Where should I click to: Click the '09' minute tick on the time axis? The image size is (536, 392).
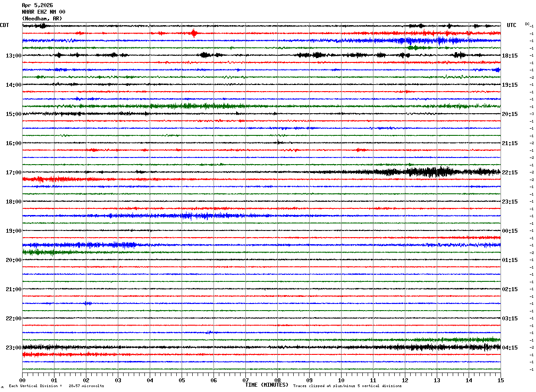[x=309, y=380]
